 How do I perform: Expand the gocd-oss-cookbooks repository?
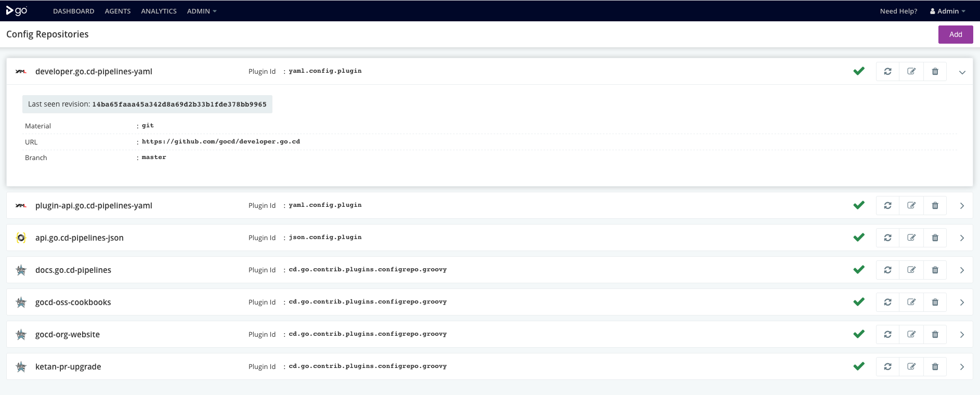pyautogui.click(x=962, y=302)
